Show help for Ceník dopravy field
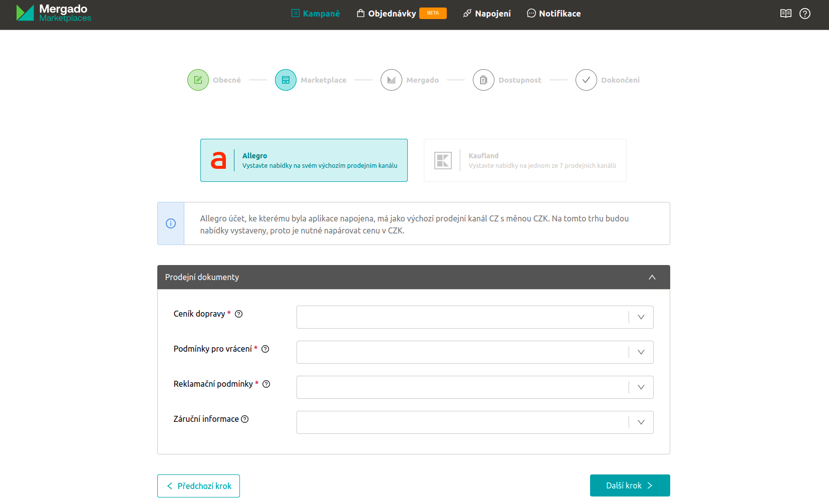The height and width of the screenshot is (504, 829). 239,314
